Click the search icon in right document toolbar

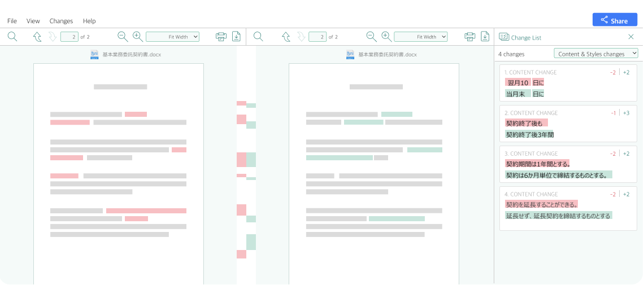(x=258, y=37)
